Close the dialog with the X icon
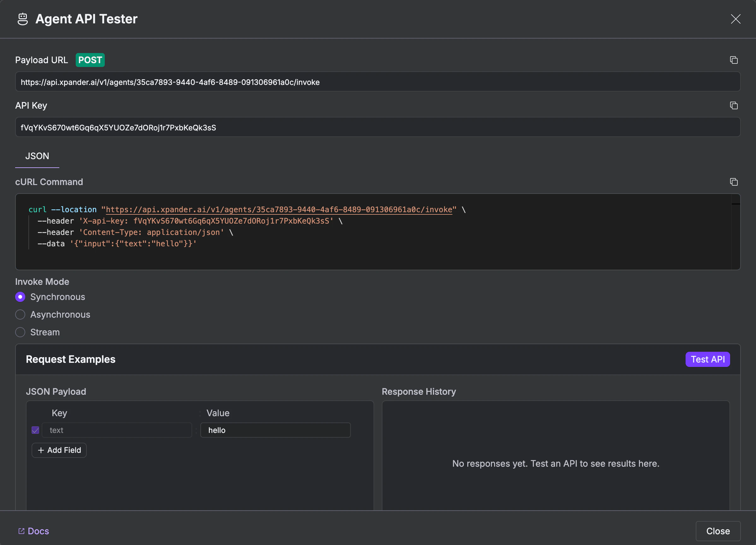The image size is (756, 545). (x=735, y=19)
